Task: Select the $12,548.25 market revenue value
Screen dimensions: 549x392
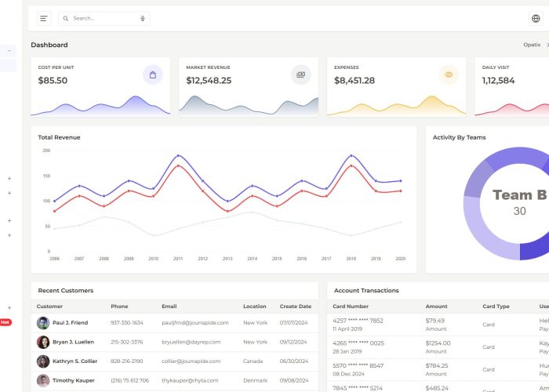Action: pyautogui.click(x=209, y=81)
